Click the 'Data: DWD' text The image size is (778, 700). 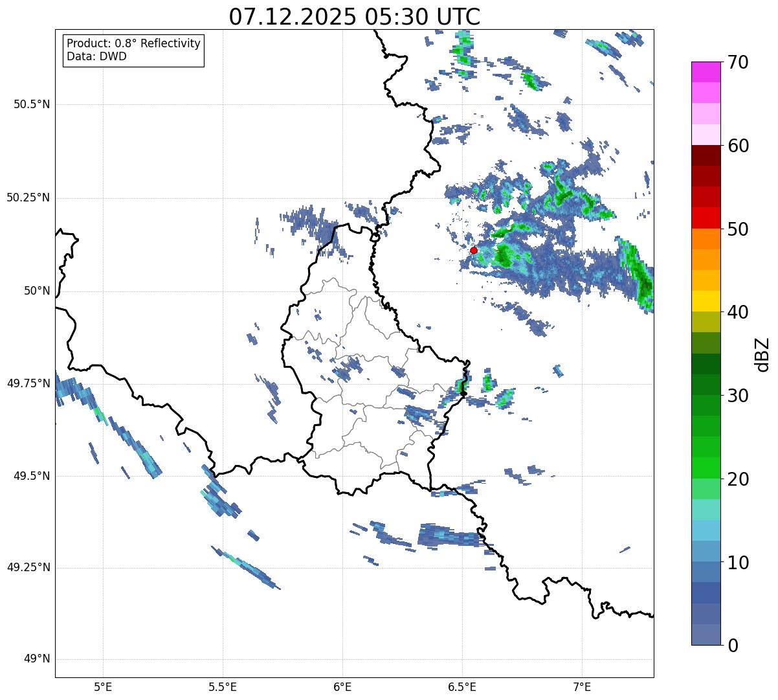coord(96,56)
